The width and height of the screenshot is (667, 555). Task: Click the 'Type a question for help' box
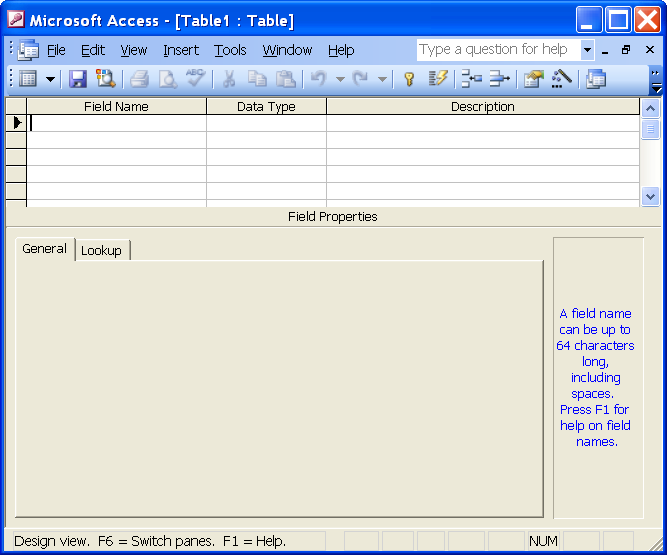pos(499,50)
